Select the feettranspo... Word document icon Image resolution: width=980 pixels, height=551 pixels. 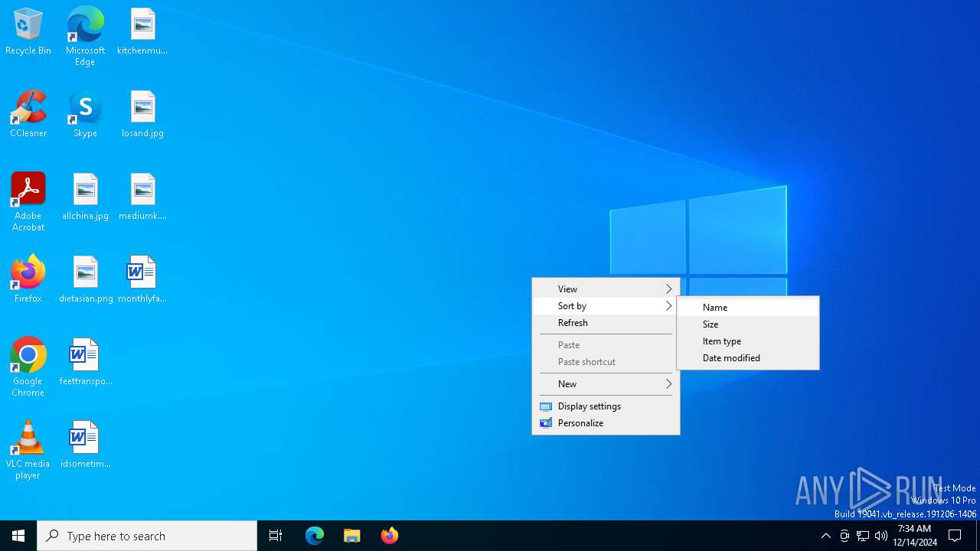[85, 363]
